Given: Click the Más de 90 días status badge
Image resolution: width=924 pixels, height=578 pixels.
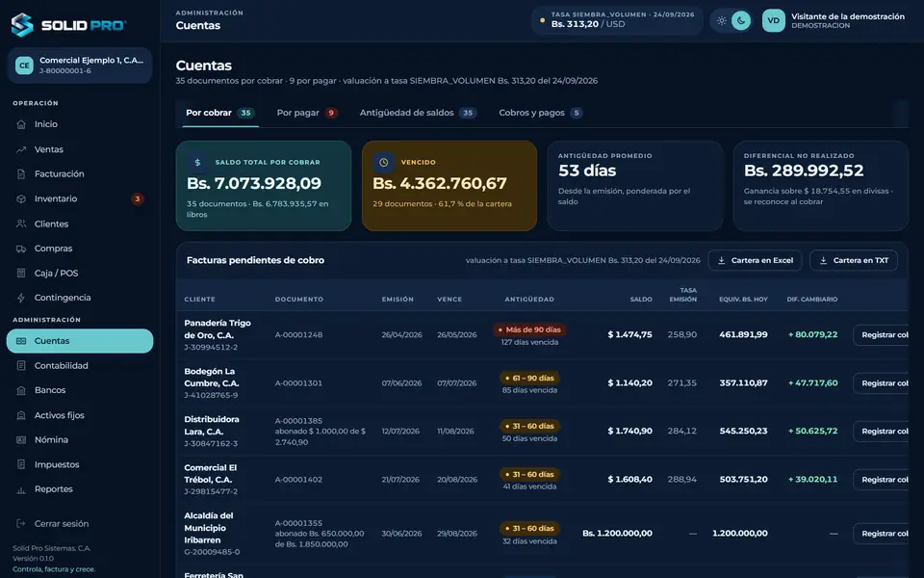Looking at the screenshot, I should (x=529, y=329).
